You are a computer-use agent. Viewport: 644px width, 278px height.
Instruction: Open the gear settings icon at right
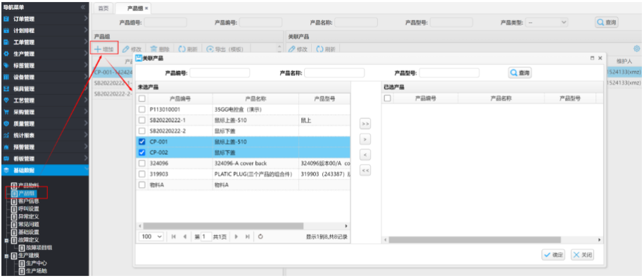click(637, 49)
